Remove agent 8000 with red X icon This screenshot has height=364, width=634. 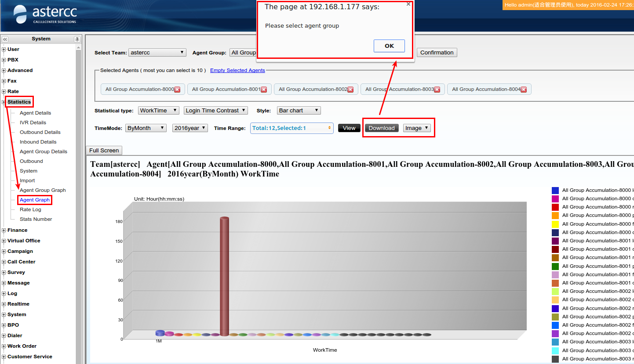pos(177,90)
